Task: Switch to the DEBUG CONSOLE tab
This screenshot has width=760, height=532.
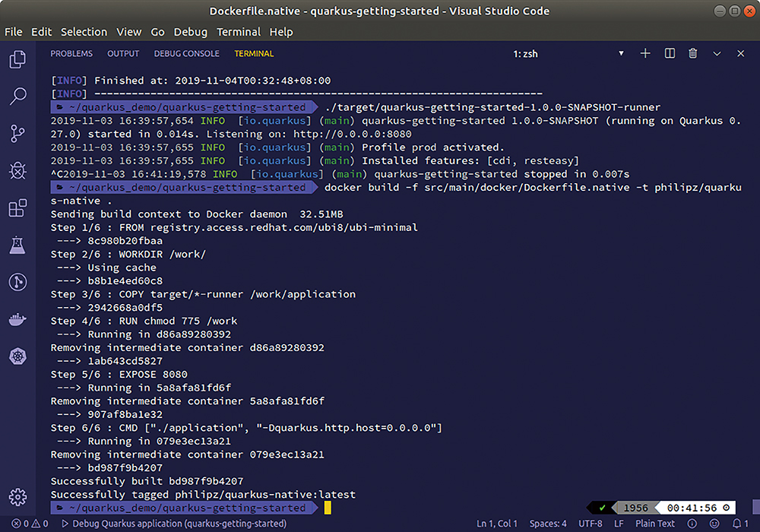Action: 186,54
